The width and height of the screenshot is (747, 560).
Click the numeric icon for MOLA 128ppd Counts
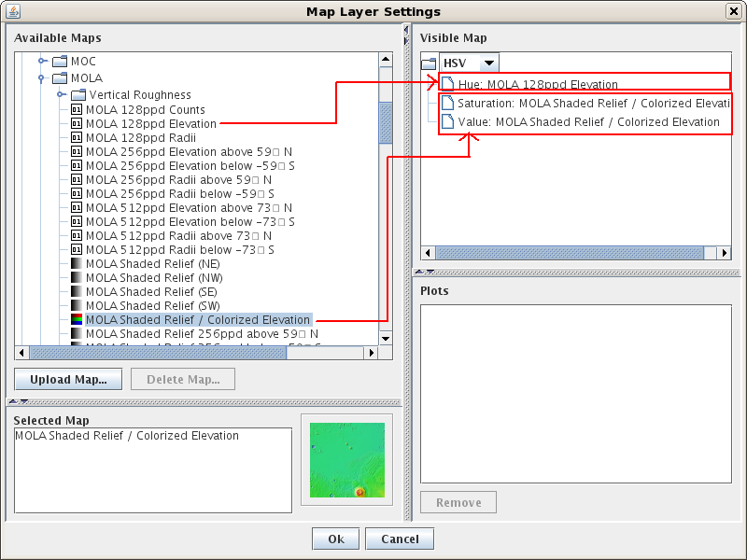point(77,109)
